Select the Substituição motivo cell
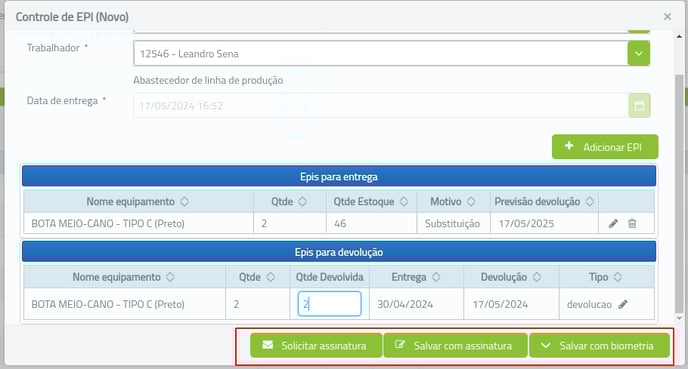The height and width of the screenshot is (369, 688). [x=453, y=223]
